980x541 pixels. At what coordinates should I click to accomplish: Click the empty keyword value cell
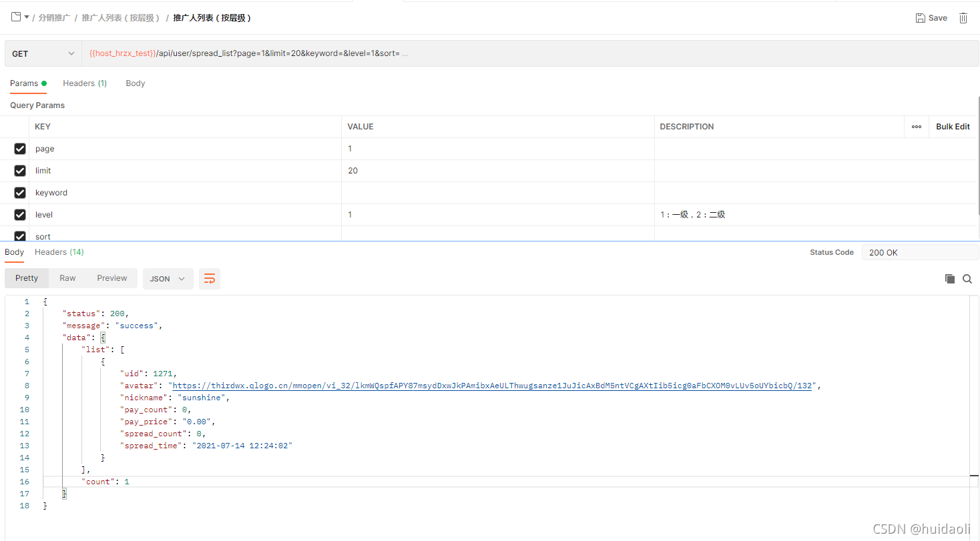[x=498, y=193]
